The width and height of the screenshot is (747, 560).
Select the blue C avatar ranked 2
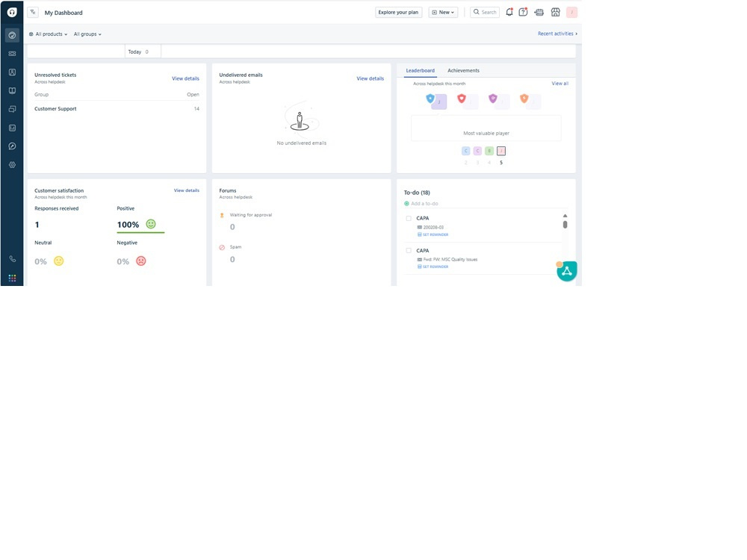point(466,151)
